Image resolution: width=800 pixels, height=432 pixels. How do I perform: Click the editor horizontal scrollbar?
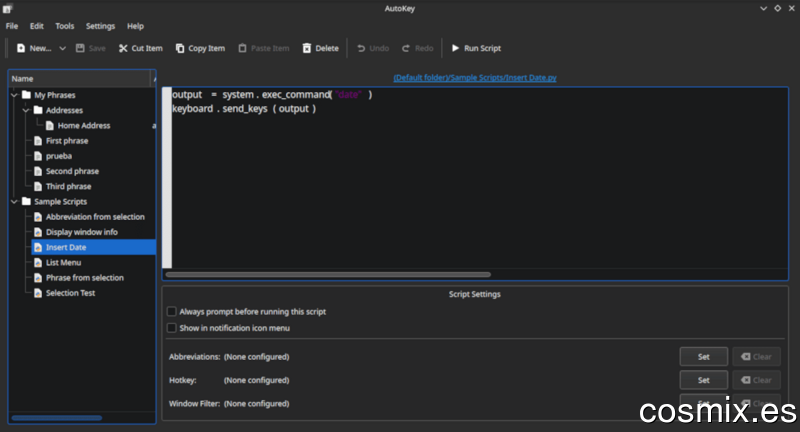tap(328, 274)
